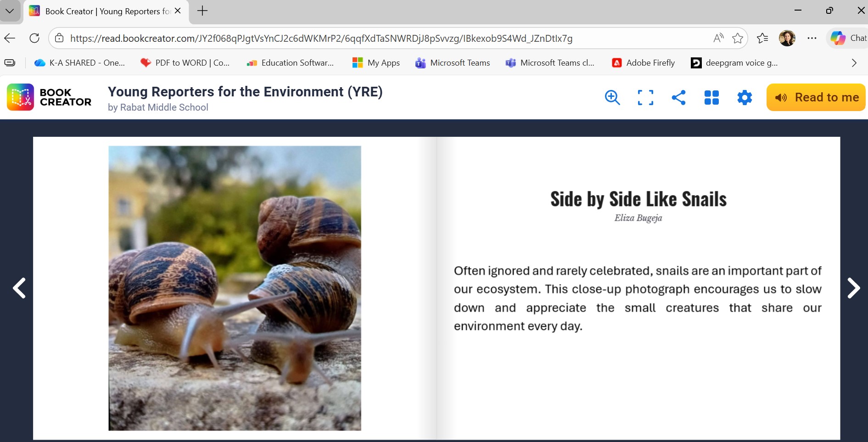Enter fullscreen reading mode
Viewport: 868px width, 442px height.
(645, 97)
